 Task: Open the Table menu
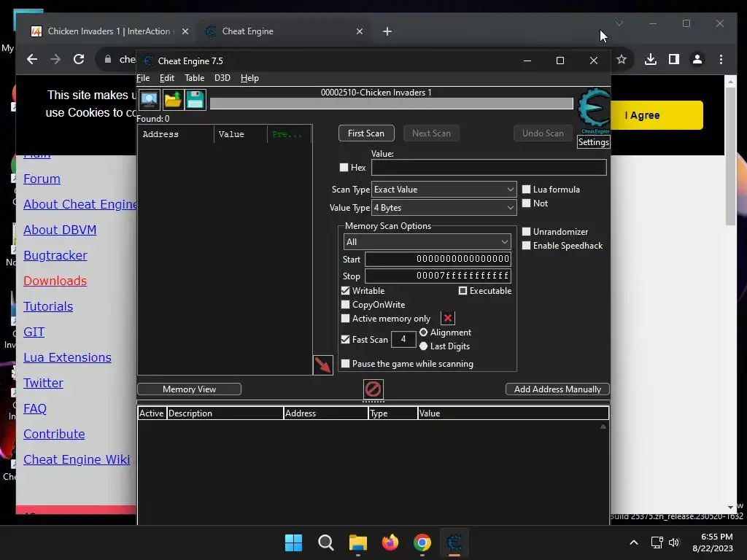tap(194, 78)
